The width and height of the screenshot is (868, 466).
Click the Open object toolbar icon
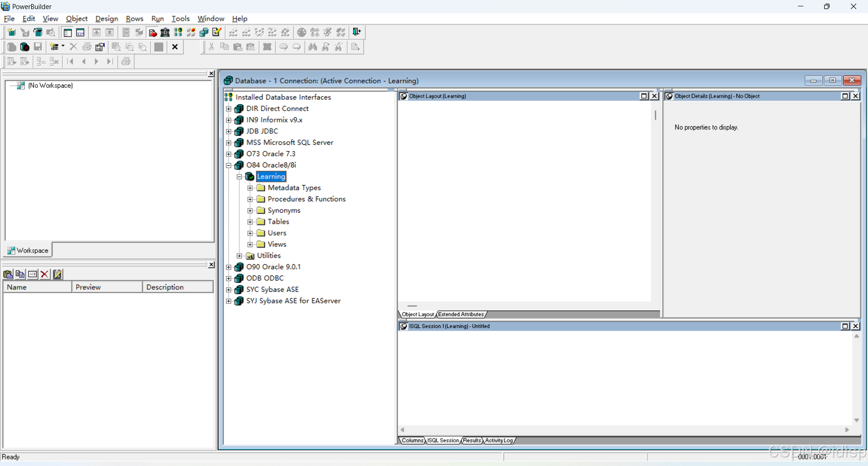[38, 32]
